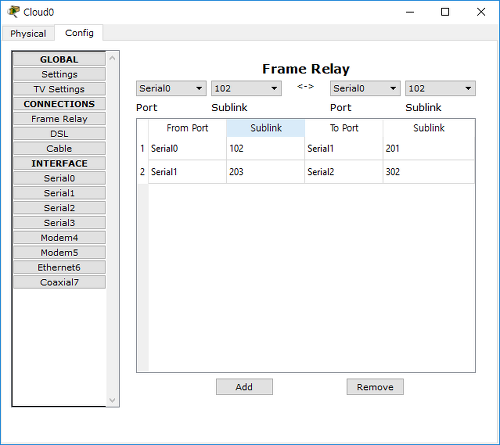500x445 pixels.
Task: Open the Cable connections option
Action: 59,148
